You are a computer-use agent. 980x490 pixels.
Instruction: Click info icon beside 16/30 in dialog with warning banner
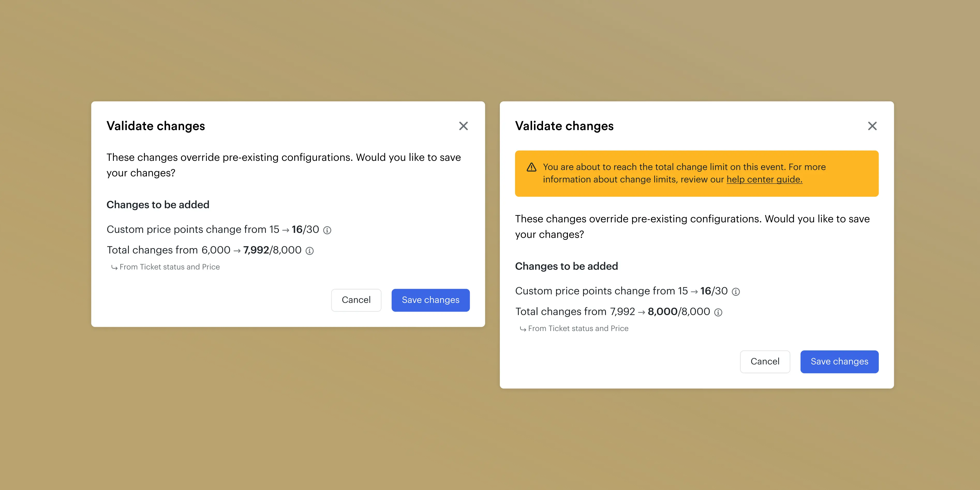point(736,292)
